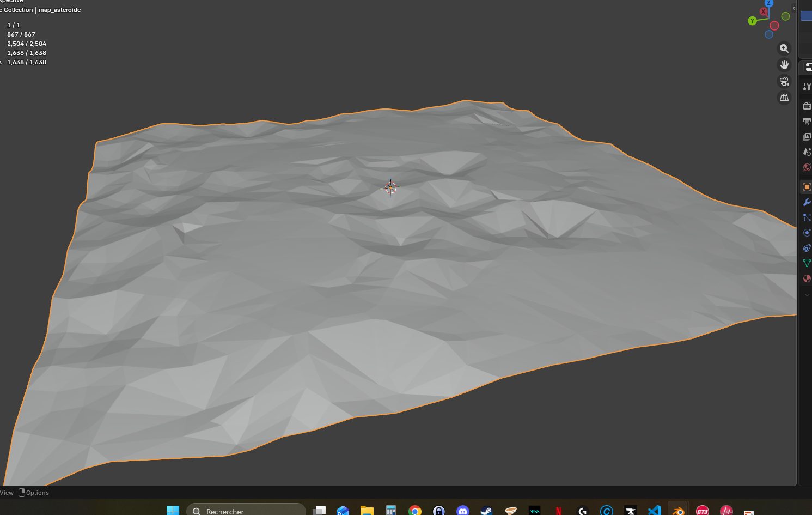Click the pan hand viewport icon
The image size is (812, 515).
[x=784, y=65]
